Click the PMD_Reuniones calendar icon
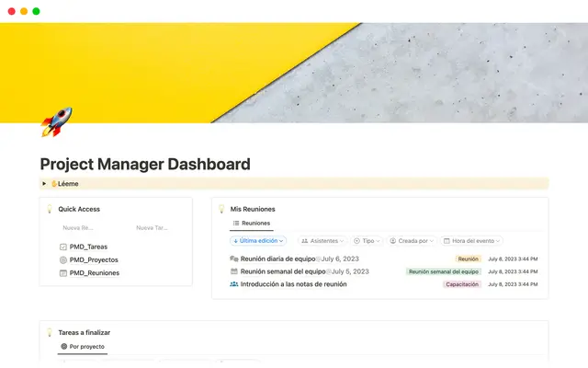The image size is (588, 368). (x=62, y=273)
